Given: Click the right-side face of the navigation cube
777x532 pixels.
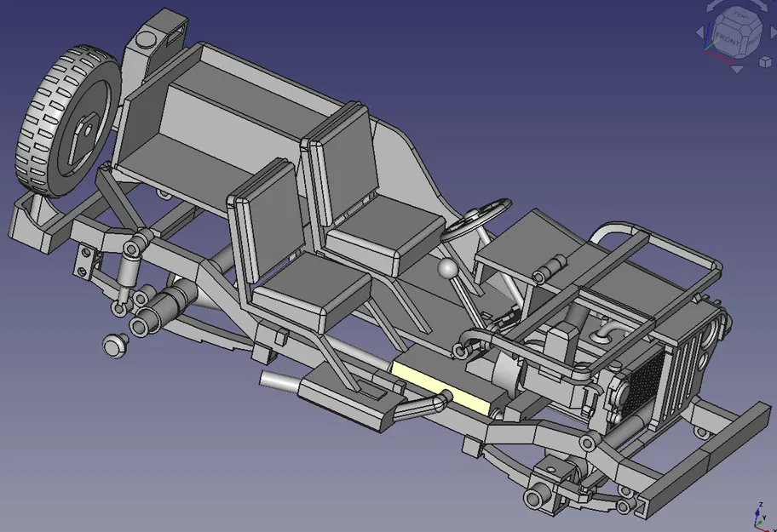Looking at the screenshot, I should [754, 41].
